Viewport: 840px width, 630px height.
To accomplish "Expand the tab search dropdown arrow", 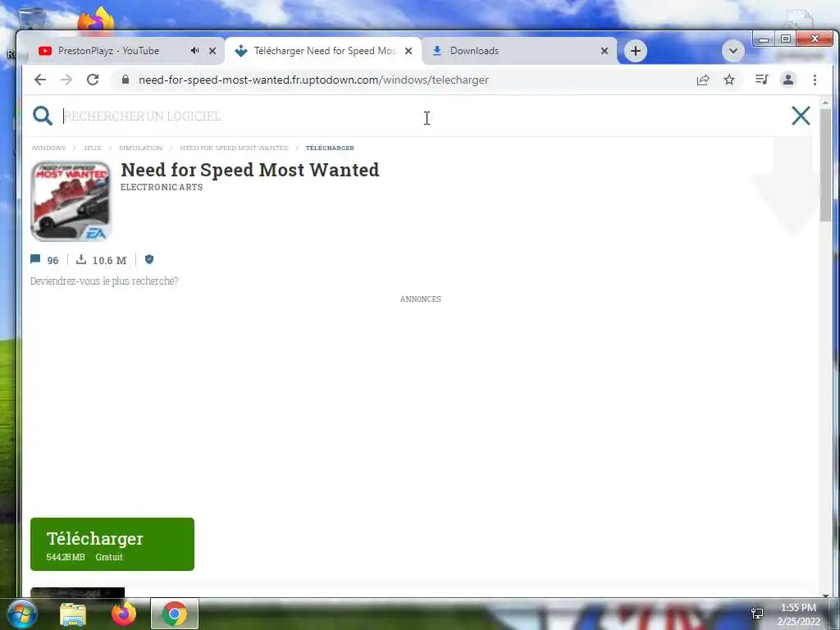I will pyautogui.click(x=733, y=51).
